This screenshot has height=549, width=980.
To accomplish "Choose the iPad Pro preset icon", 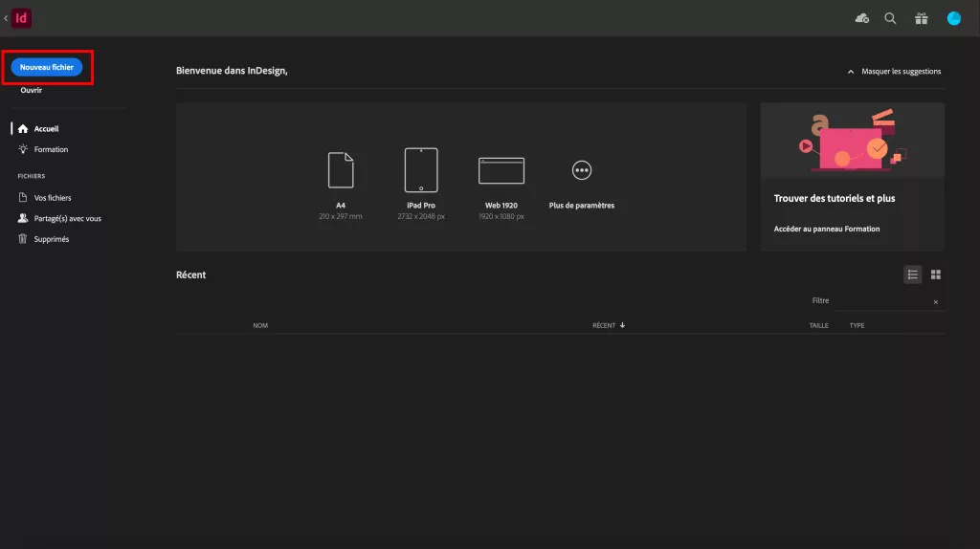I will 421,170.
